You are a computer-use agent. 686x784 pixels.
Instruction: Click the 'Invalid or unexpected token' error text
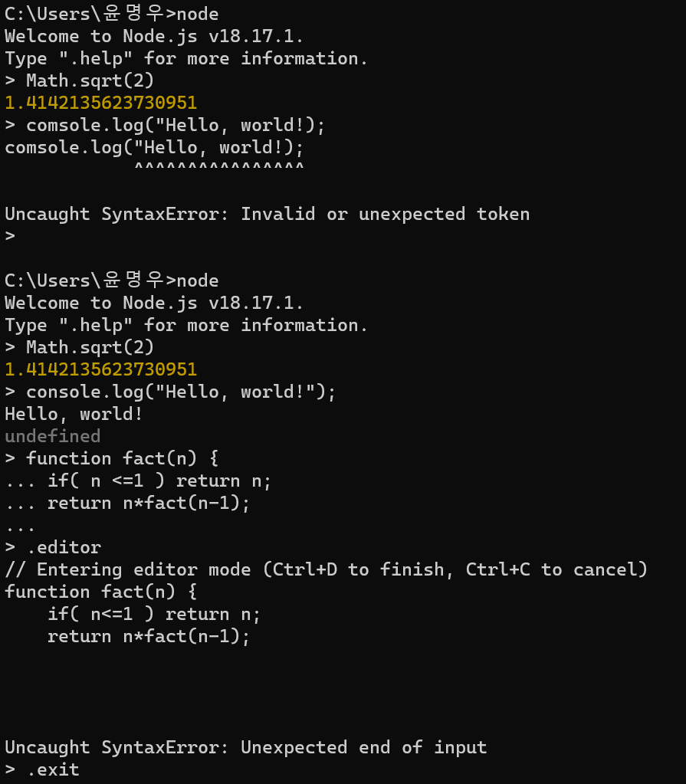(385, 214)
